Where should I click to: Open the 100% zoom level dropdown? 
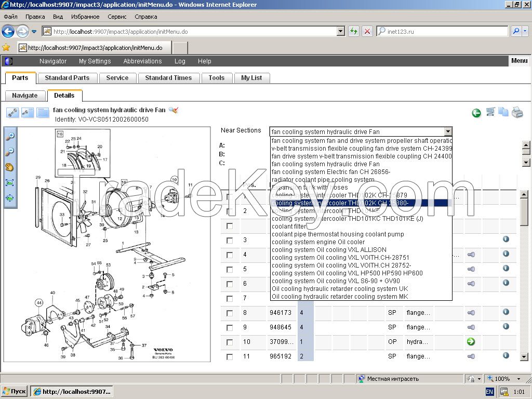coord(518,379)
